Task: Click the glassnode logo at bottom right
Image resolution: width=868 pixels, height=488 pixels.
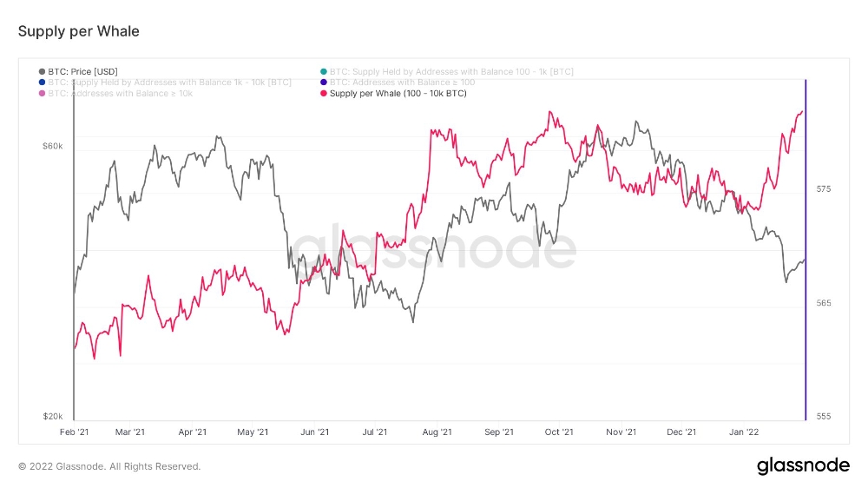Action: 803,465
